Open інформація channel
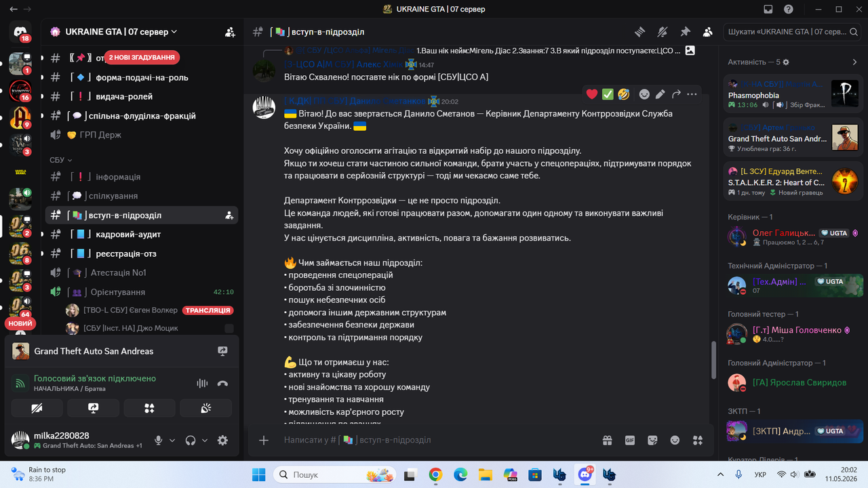The height and width of the screenshot is (488, 868). point(141,177)
